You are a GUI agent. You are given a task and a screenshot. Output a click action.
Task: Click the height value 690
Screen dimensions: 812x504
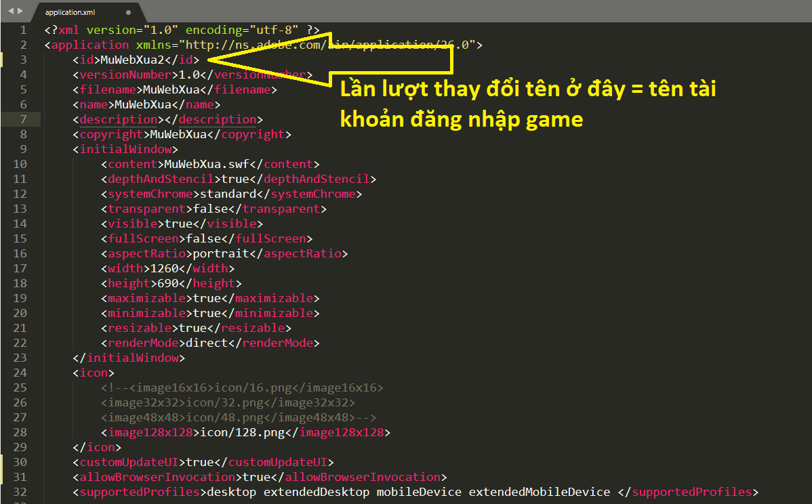[x=167, y=283]
